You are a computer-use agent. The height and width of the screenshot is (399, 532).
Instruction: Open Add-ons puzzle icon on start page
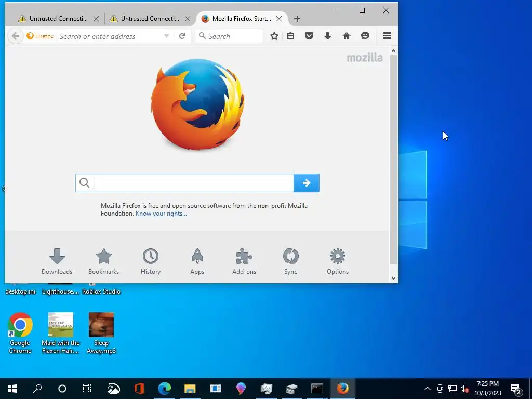coord(244,261)
